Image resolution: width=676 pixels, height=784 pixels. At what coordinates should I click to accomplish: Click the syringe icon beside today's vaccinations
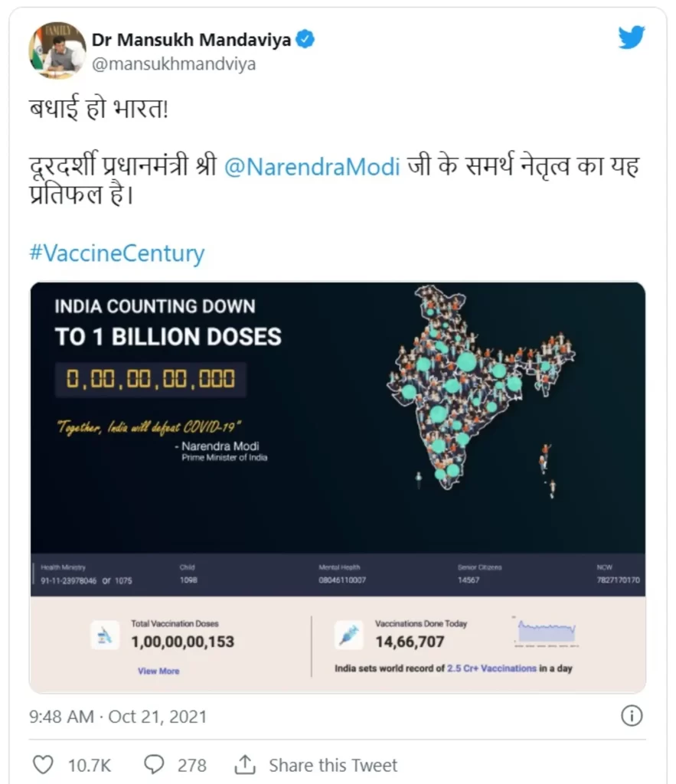(x=349, y=632)
